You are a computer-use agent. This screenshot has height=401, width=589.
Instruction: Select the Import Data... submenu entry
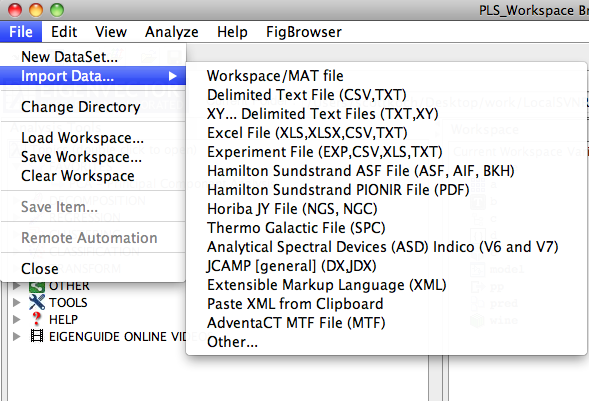(93, 76)
